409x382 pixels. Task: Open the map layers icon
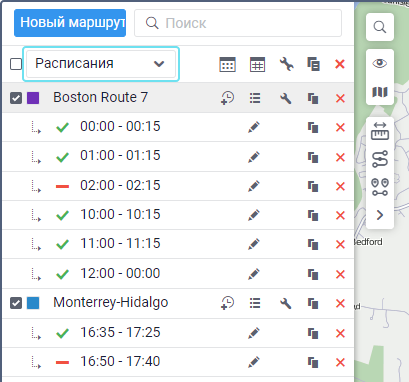380,92
